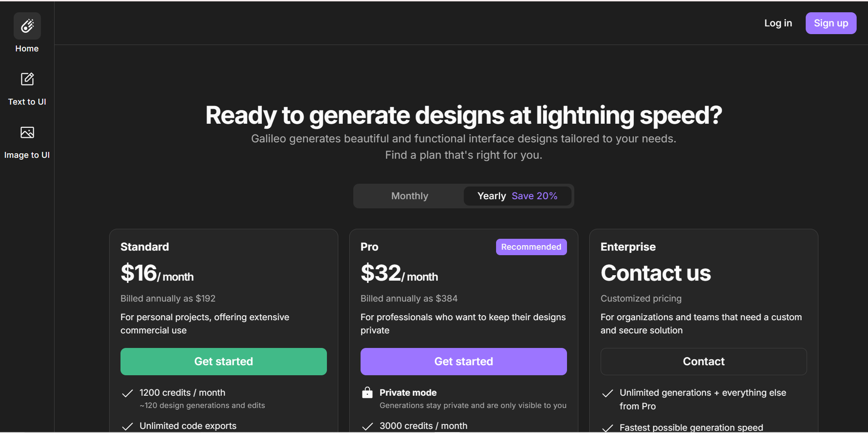Get started with the Pro plan
868x433 pixels.
click(464, 362)
